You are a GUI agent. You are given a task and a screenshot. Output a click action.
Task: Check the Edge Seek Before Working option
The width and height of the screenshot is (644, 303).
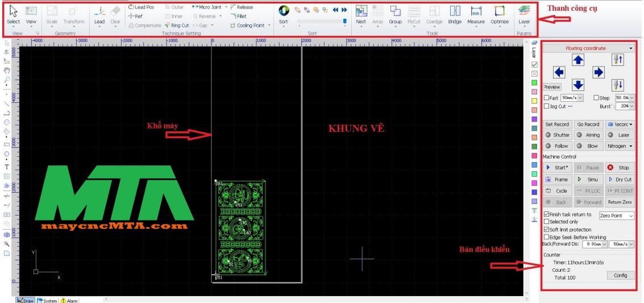click(x=547, y=237)
